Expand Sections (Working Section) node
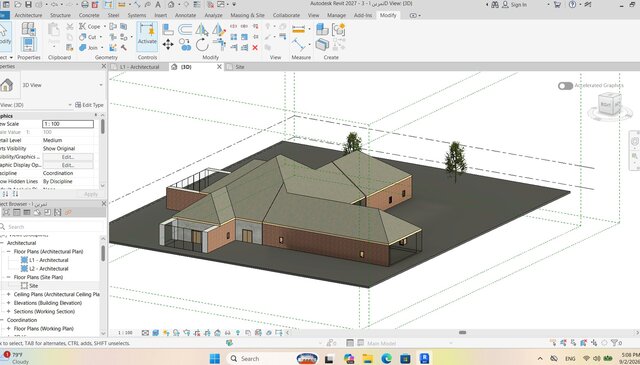Image resolution: width=640 pixels, height=365 pixels. [x=9, y=312]
